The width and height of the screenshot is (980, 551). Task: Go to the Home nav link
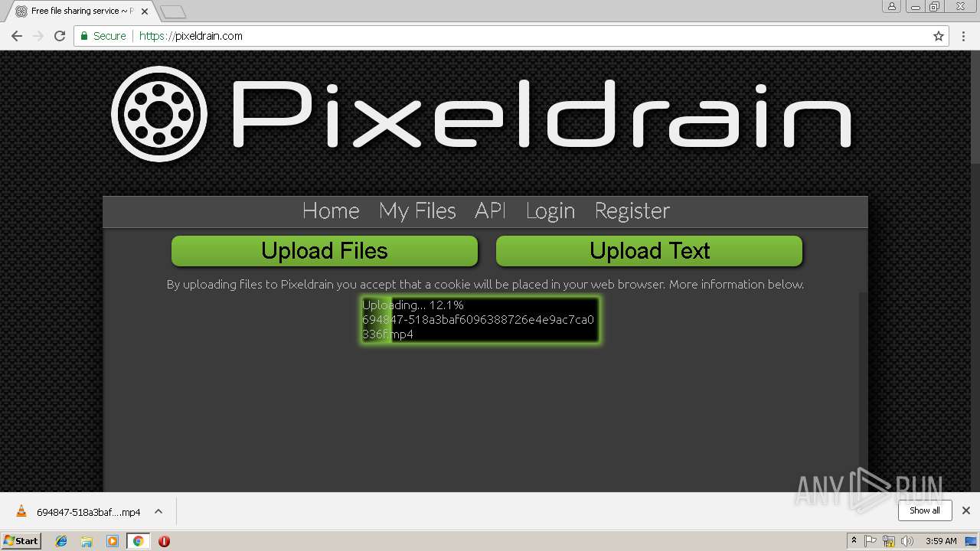(x=331, y=211)
